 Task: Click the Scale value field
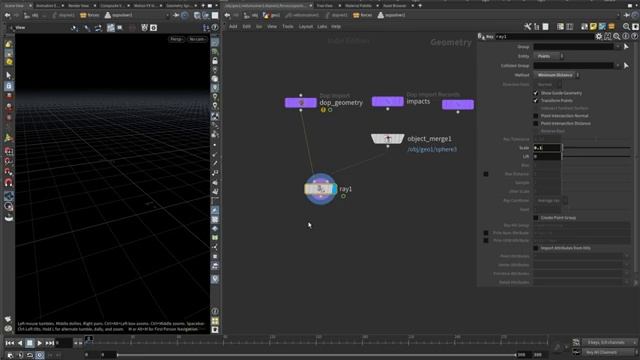pyautogui.click(x=547, y=148)
